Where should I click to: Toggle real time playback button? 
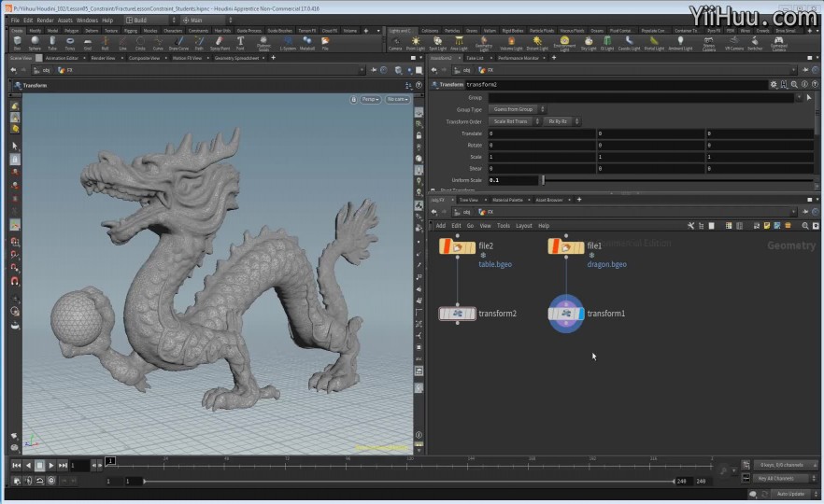(51, 481)
